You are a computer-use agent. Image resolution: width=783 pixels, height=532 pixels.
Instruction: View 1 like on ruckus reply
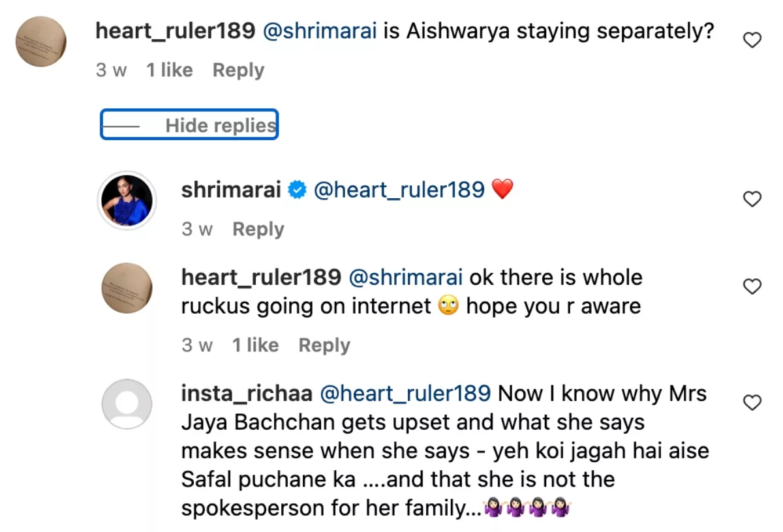pyautogui.click(x=255, y=346)
